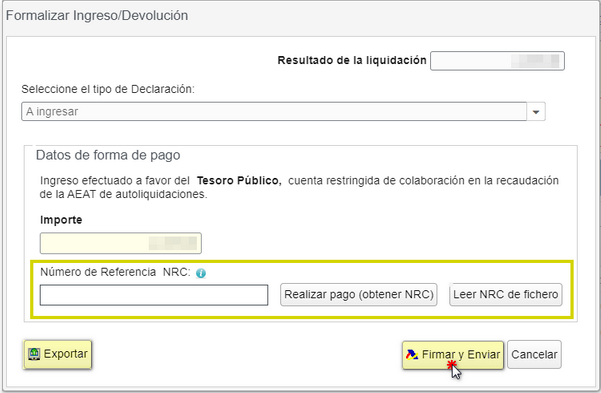Click Realizar pago (obtener NRC) button
Screen dimensions: 601x393
tap(359, 294)
